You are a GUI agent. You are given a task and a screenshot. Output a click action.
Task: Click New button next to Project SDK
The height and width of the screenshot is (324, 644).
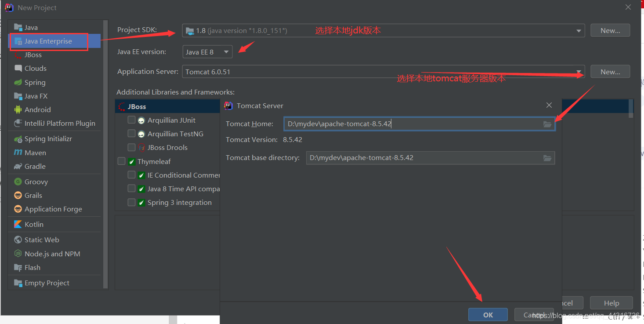pos(610,30)
